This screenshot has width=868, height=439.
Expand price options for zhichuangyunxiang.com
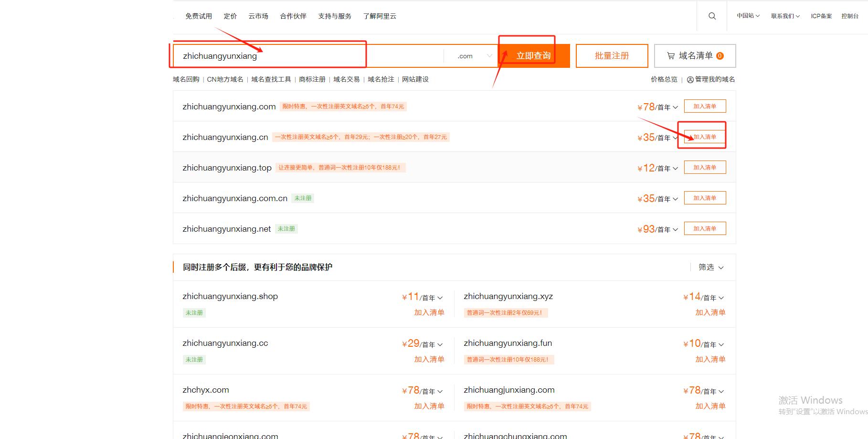point(675,107)
